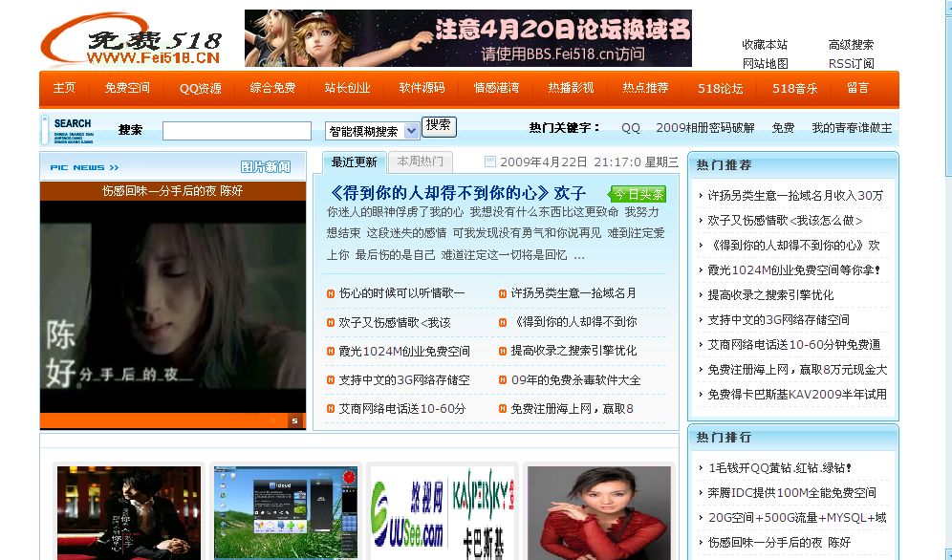The height and width of the screenshot is (560, 952).
Task: Select the 软件源码 navigation item
Action: click(422, 88)
